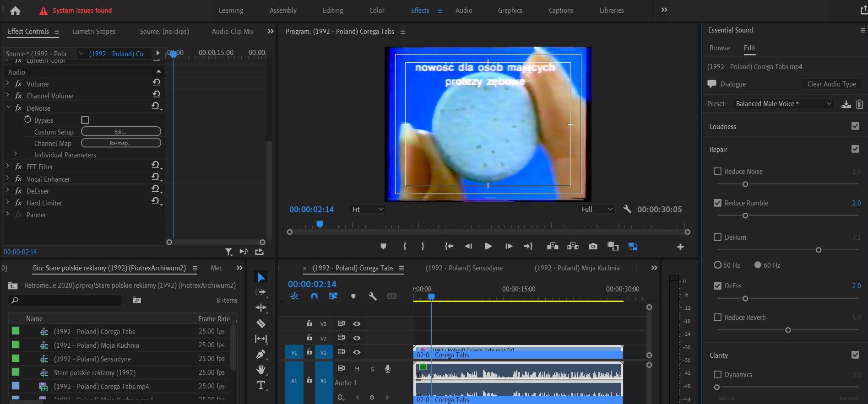
Task: Adjust the Reduce Reverb slider
Action: (x=788, y=330)
